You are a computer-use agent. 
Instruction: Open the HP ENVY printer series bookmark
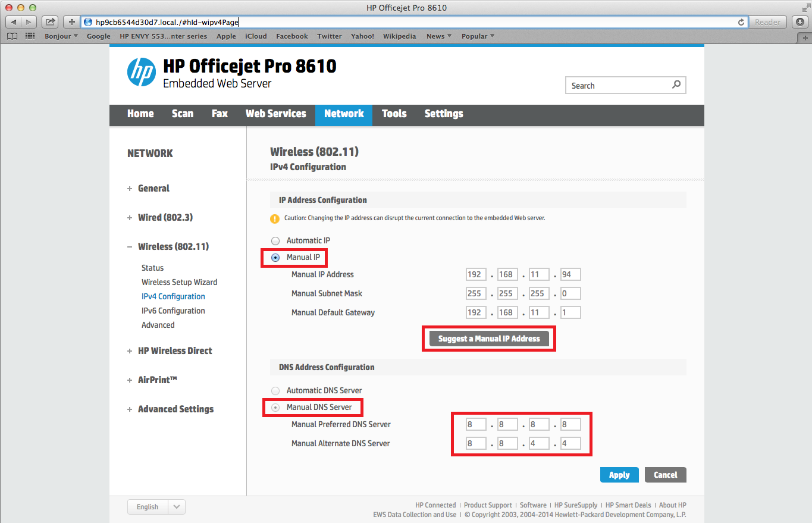click(164, 36)
